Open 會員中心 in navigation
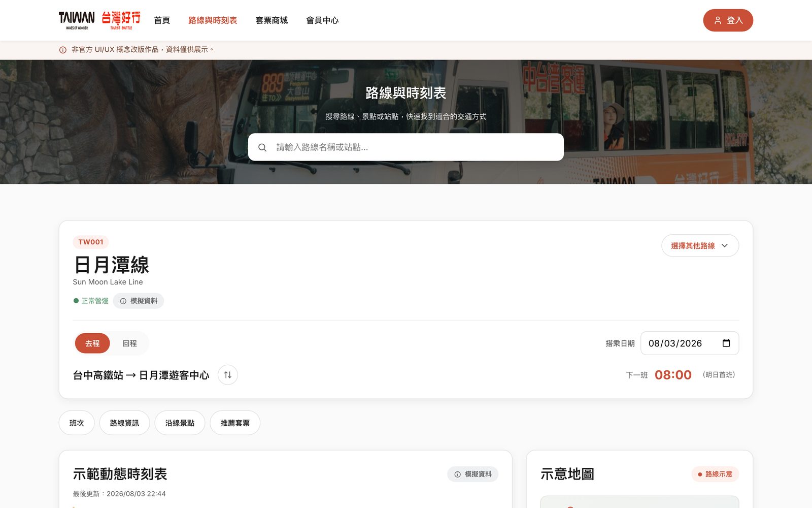Screen dimensions: 812x508 coord(322,20)
